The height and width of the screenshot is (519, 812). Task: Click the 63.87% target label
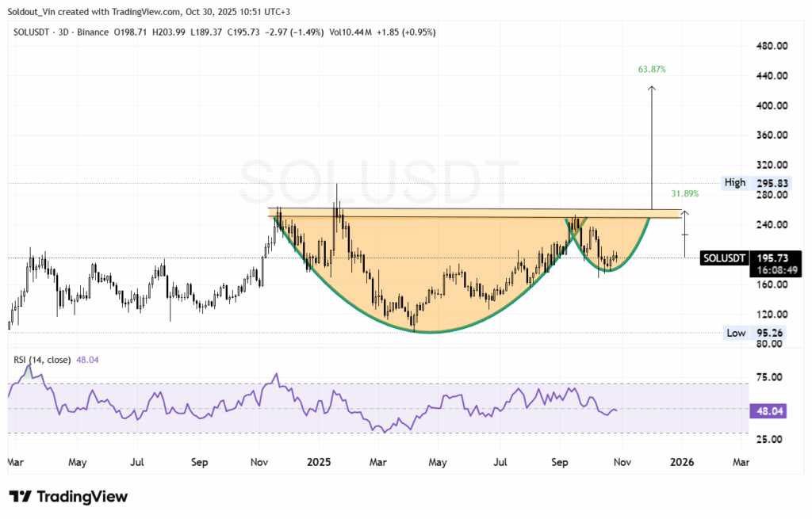tap(652, 70)
